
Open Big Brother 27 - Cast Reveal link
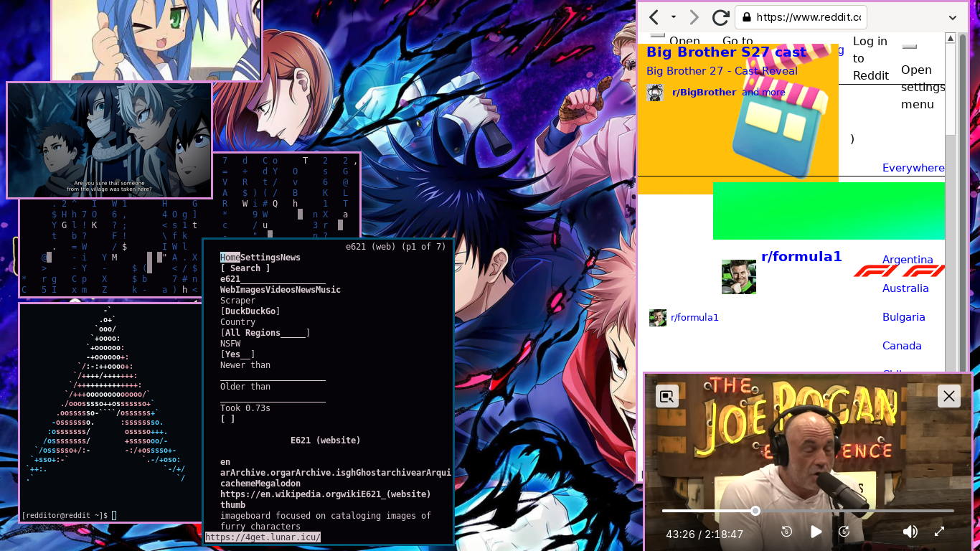pyautogui.click(x=722, y=70)
